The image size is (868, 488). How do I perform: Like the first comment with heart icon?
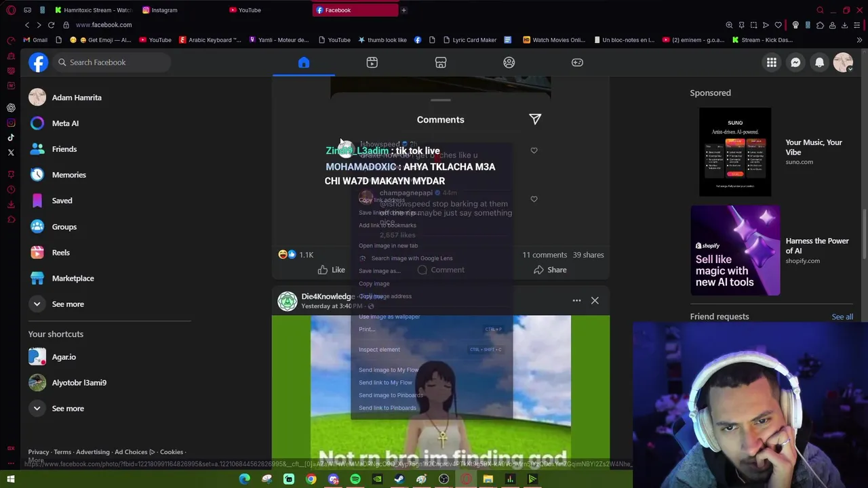[534, 150]
